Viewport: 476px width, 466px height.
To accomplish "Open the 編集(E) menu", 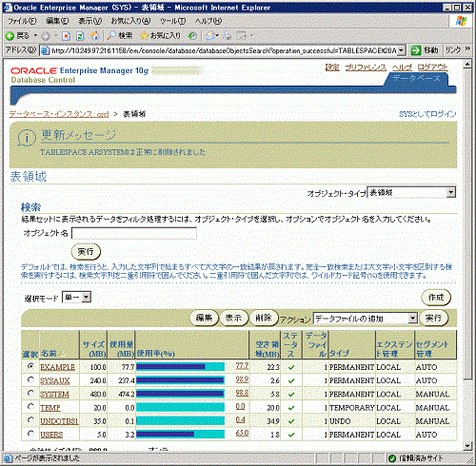I will pyautogui.click(x=57, y=21).
